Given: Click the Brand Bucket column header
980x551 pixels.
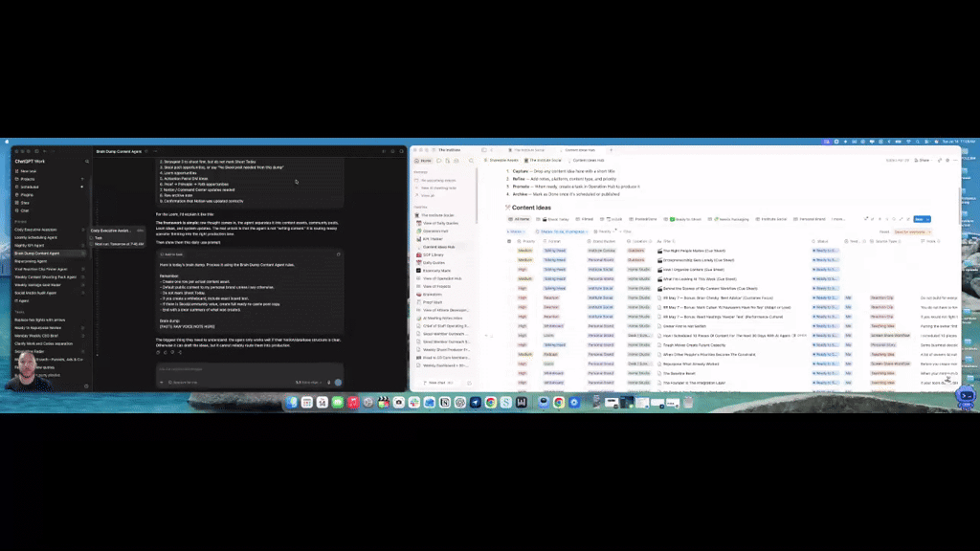Looking at the screenshot, I should click(x=602, y=241).
